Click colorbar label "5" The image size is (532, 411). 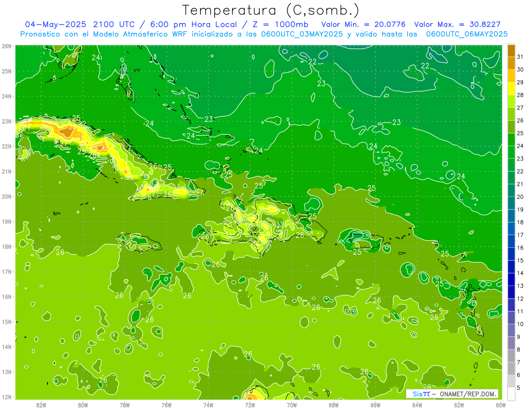(x=519, y=388)
